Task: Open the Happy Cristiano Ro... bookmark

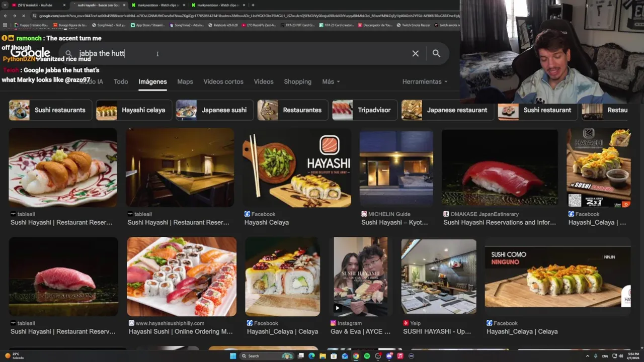Action: 31,25
